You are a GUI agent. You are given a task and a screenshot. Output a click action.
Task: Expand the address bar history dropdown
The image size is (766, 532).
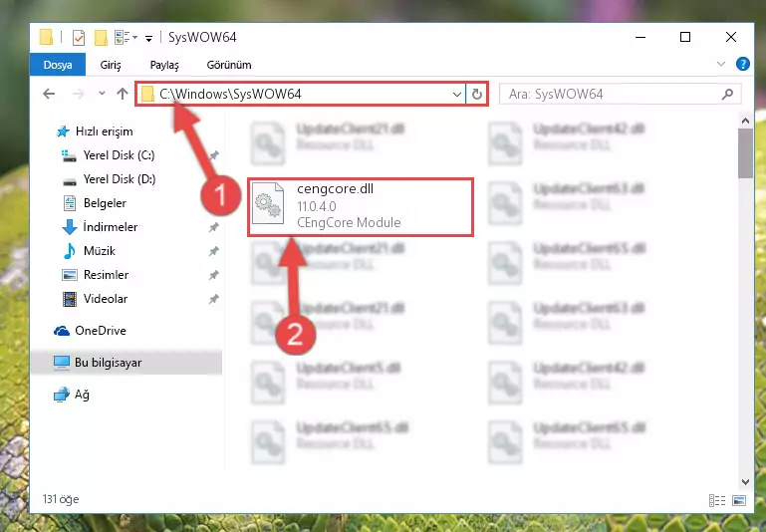457,94
